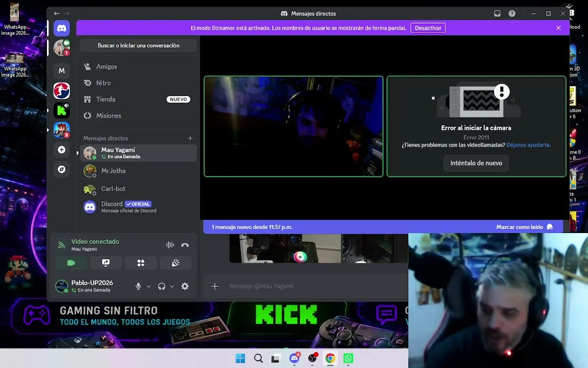Open the Amigos tab

pyautogui.click(x=138, y=66)
